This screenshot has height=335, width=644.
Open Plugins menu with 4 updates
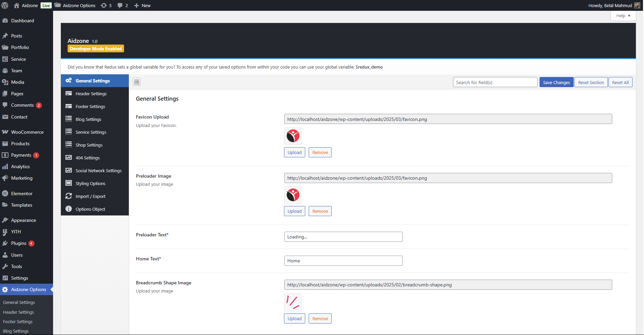click(x=19, y=243)
